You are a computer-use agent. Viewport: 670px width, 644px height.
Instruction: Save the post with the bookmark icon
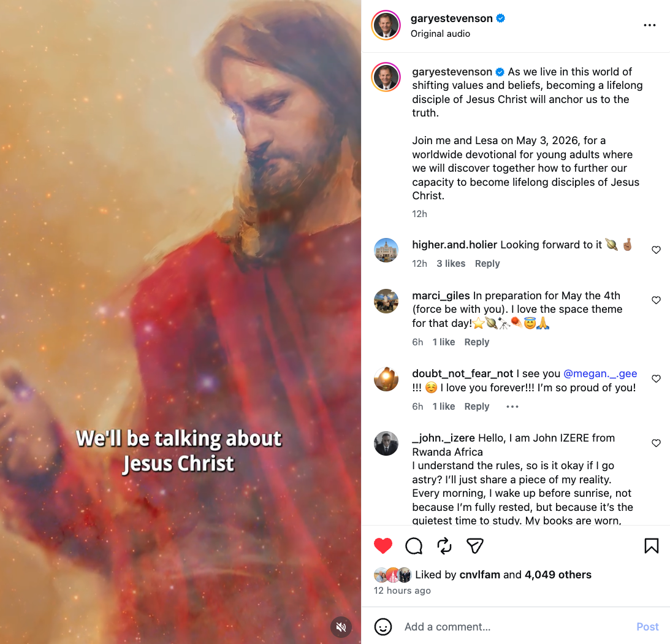[651, 545]
